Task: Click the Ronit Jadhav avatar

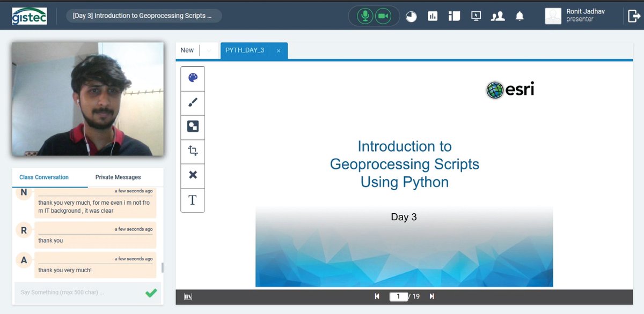Action: coord(553,16)
